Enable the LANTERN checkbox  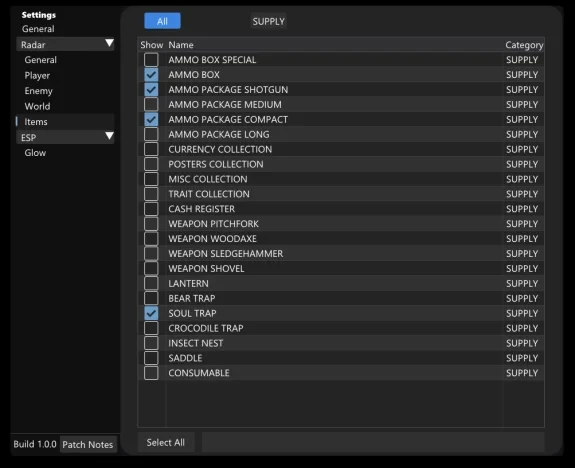151,284
